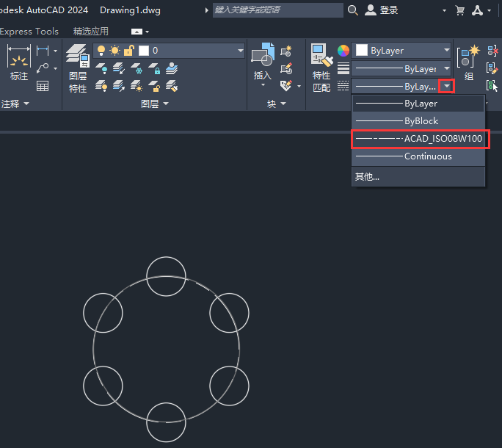Click the 特性匹配 match properties icon
The image size is (502, 448).
(x=321, y=66)
